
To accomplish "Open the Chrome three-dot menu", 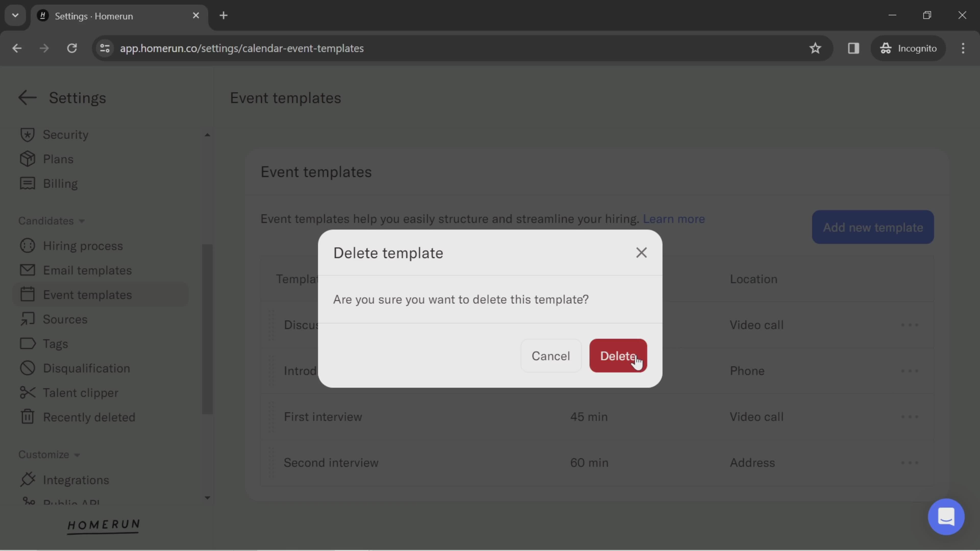I will click(963, 48).
